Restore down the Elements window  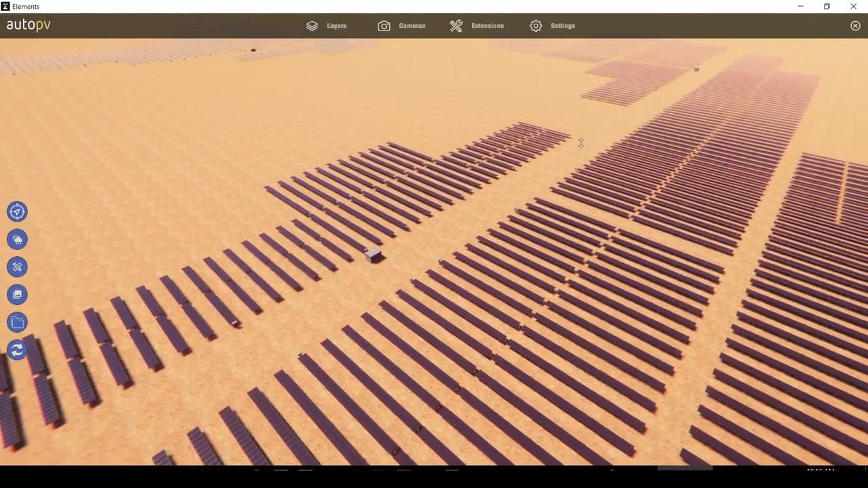827,6
